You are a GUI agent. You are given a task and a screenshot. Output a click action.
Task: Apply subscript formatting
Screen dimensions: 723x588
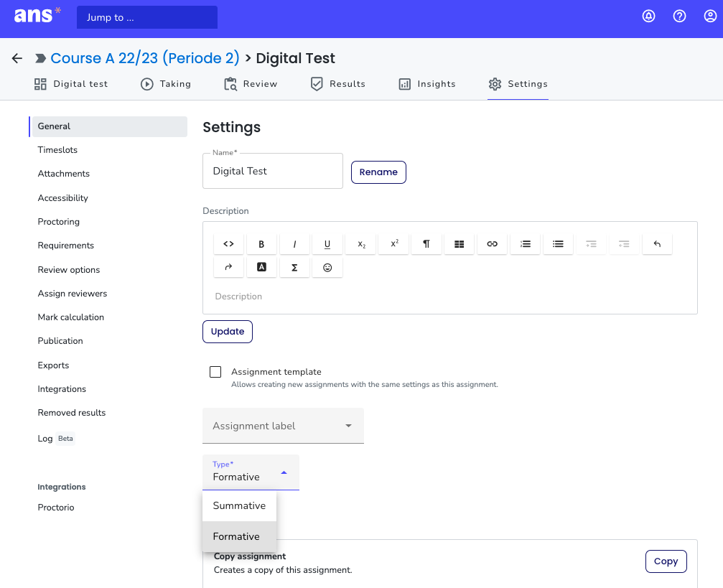(x=362, y=244)
